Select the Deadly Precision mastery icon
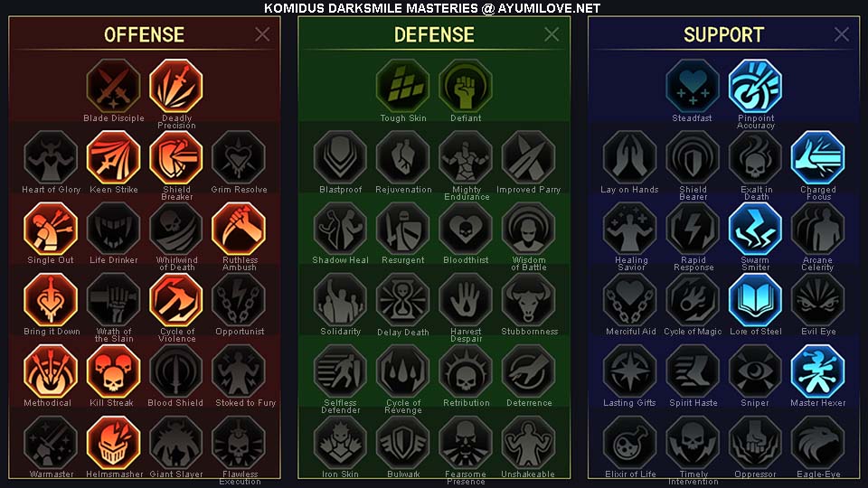 tap(176, 86)
